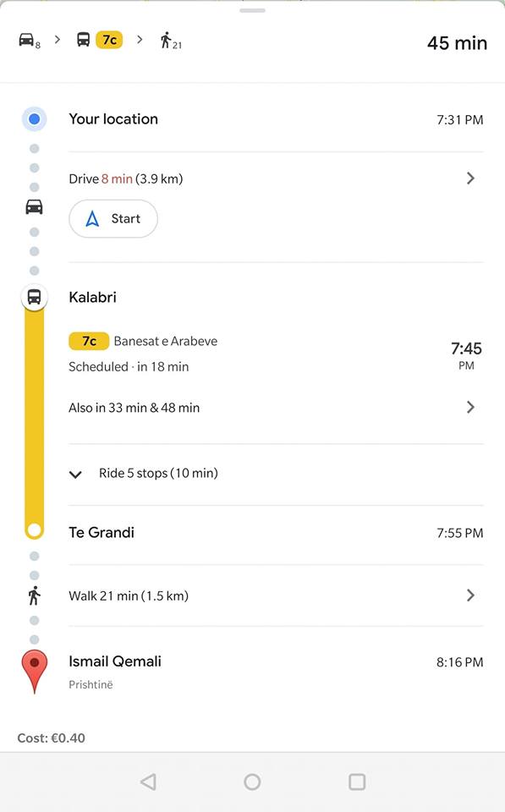Viewport: 505px width, 812px height.
Task: Tap the red destination pin icon
Action: (34, 671)
